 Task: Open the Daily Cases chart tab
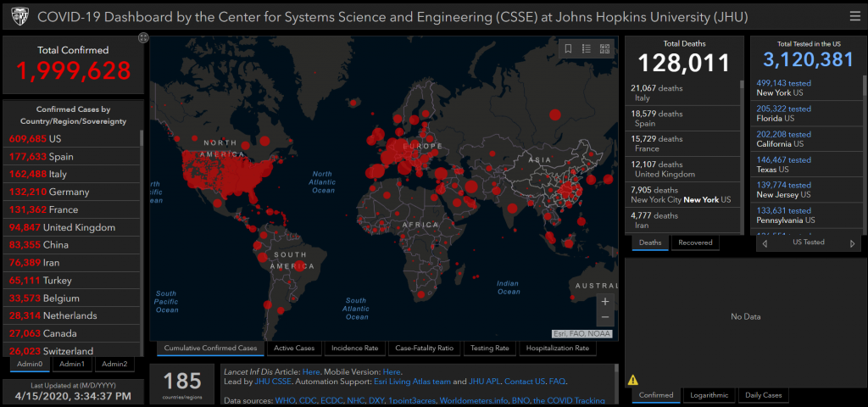[x=764, y=395]
